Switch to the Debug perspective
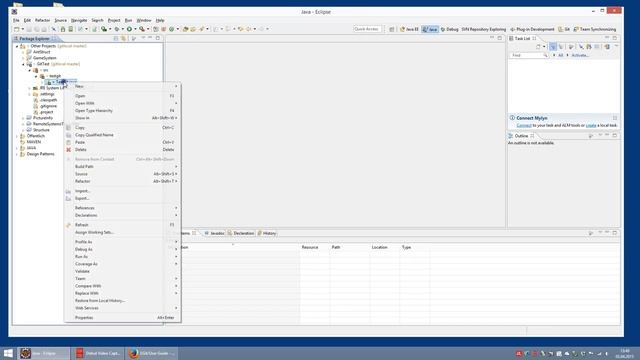Screen dimensions: 640x360 tap(449, 29)
